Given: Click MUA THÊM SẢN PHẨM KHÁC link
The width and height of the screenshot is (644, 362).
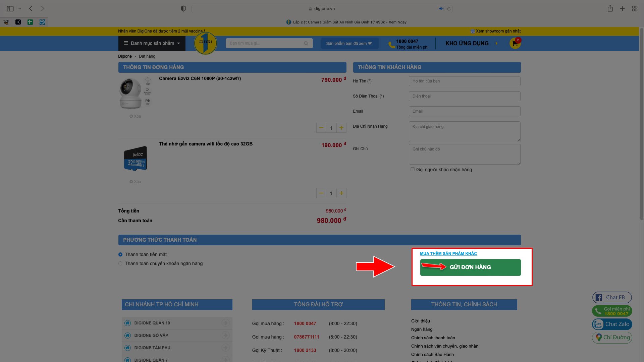Looking at the screenshot, I should coord(448,254).
